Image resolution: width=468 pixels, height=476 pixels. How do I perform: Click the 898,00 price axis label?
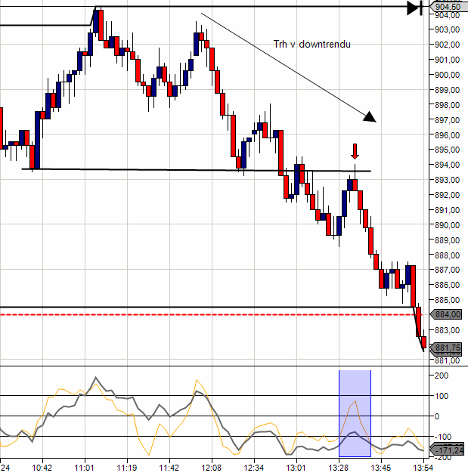[448, 105]
